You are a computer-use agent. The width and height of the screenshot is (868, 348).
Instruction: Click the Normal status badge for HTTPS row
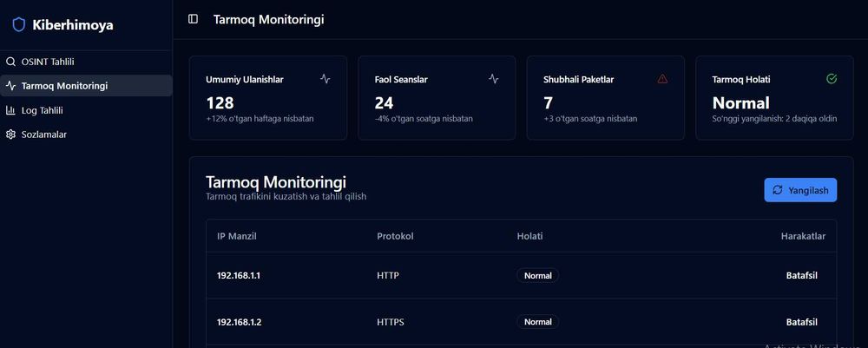(x=537, y=322)
